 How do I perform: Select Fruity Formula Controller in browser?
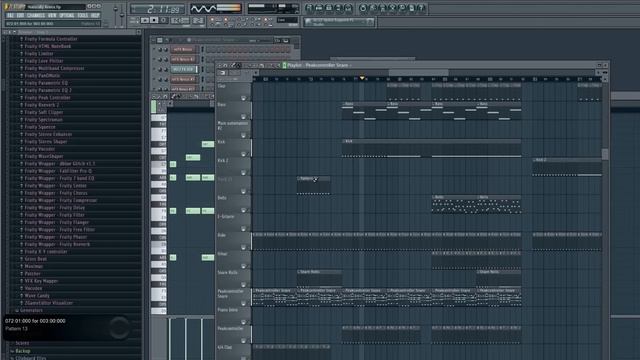[x=51, y=39]
